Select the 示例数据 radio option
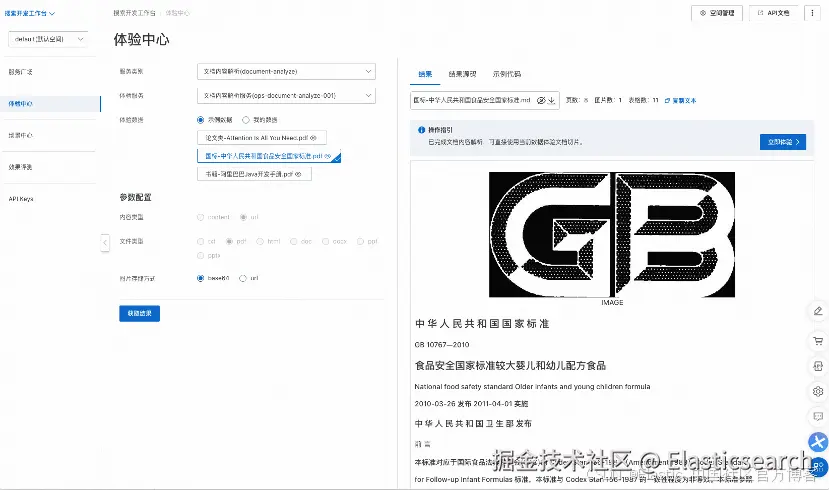The image size is (830, 490). click(201, 120)
